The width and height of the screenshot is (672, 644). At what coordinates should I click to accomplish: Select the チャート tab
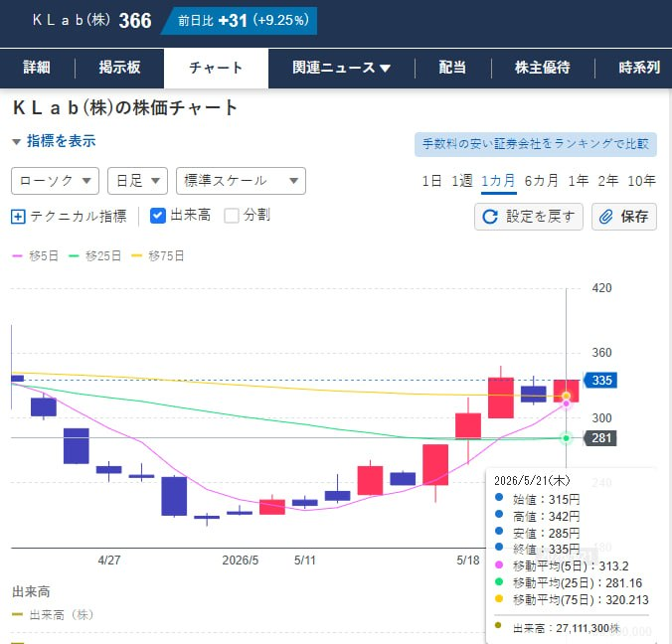(216, 68)
